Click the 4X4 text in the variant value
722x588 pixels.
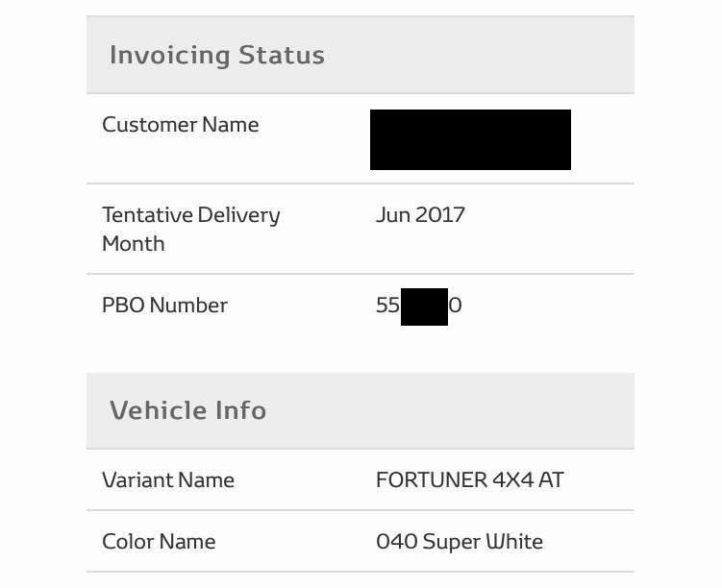512,479
